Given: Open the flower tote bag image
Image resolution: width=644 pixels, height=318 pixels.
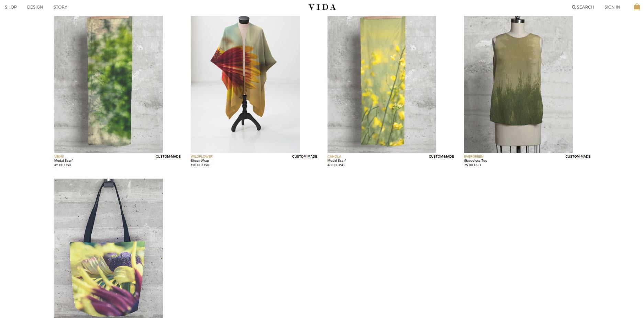Looking at the screenshot, I should (109, 248).
